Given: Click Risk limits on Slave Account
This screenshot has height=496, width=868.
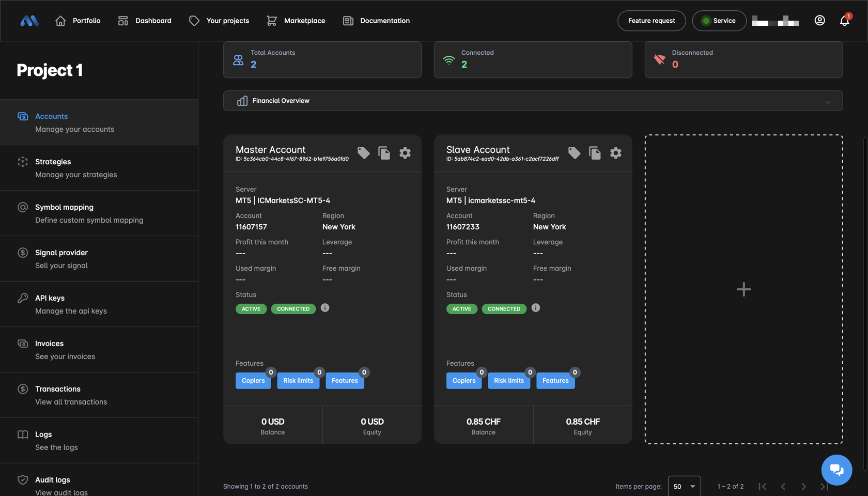Looking at the screenshot, I should [508, 381].
